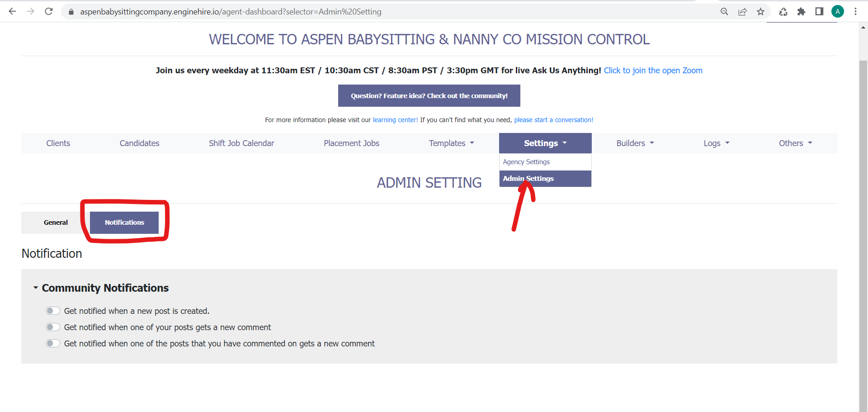The image size is (868, 412).
Task: Open the browser zoom magnifier icon
Action: click(x=724, y=12)
